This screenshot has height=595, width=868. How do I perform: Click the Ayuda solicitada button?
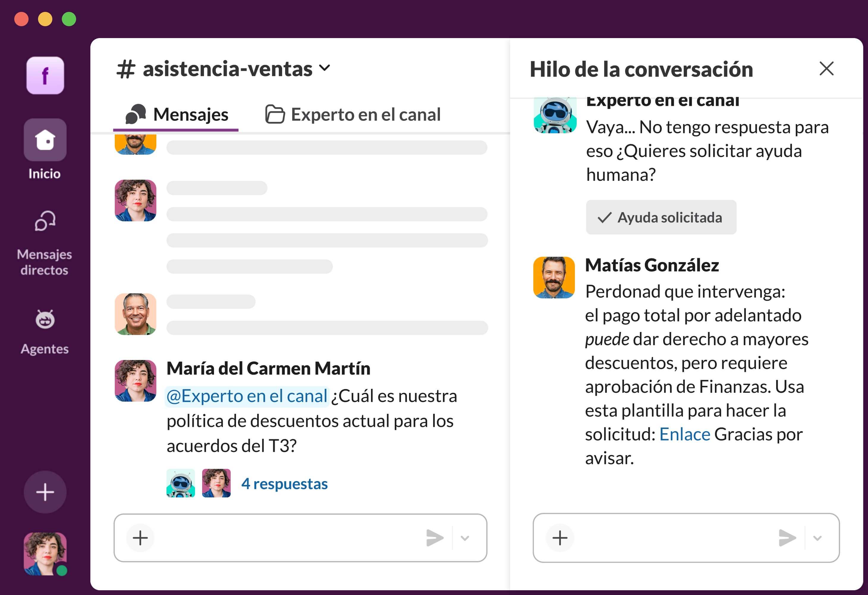point(661,217)
